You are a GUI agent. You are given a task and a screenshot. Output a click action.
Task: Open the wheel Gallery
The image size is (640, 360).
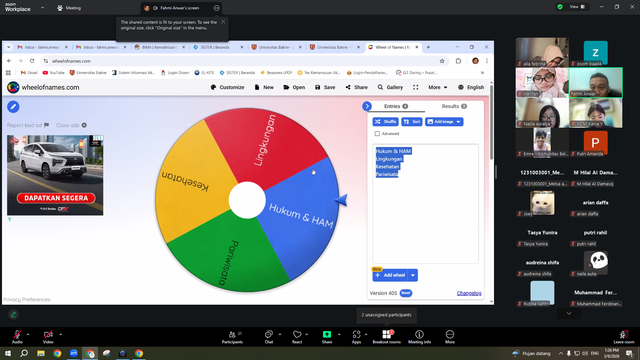point(390,87)
